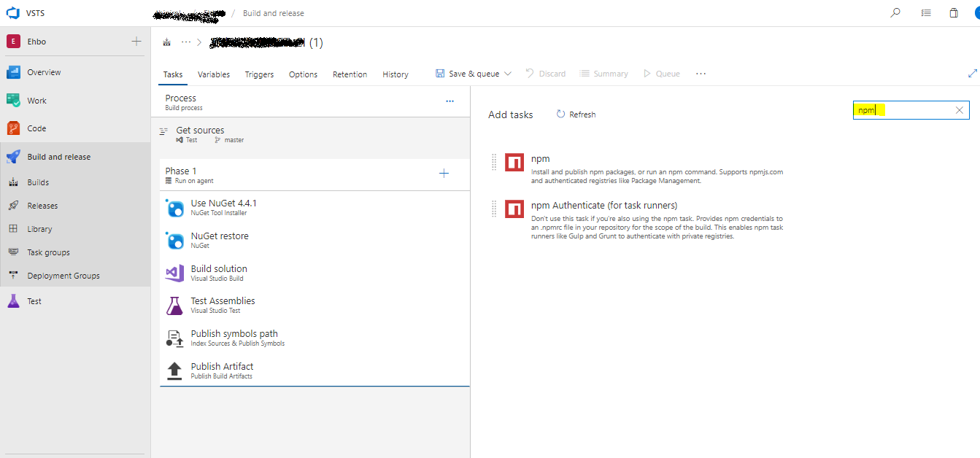Switch to the Variables tab

[x=214, y=74]
